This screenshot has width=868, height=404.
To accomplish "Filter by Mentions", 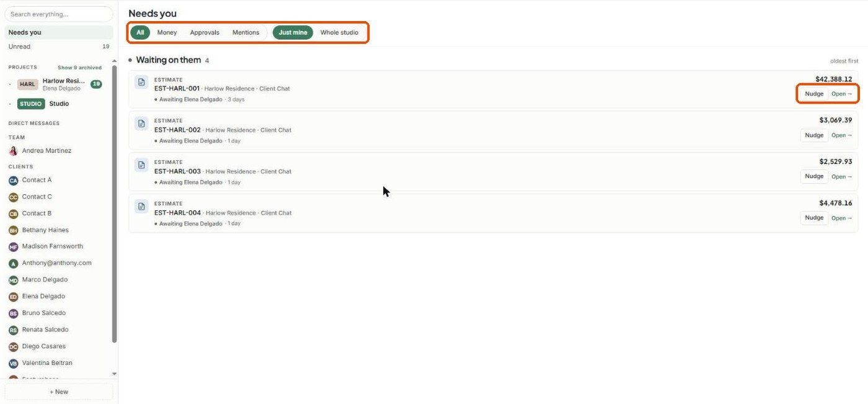I will click(x=246, y=32).
